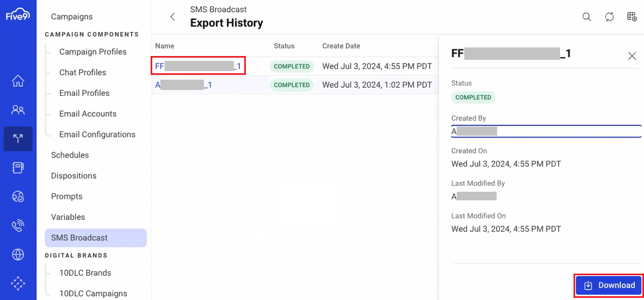Click the 4:55 PM PDT create date cell

[x=377, y=66]
